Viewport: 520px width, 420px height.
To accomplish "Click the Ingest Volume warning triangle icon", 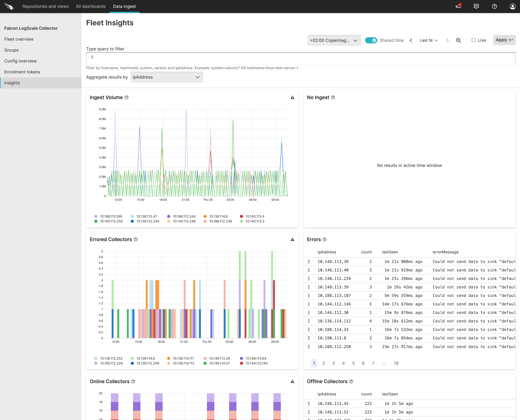I will coord(292,98).
